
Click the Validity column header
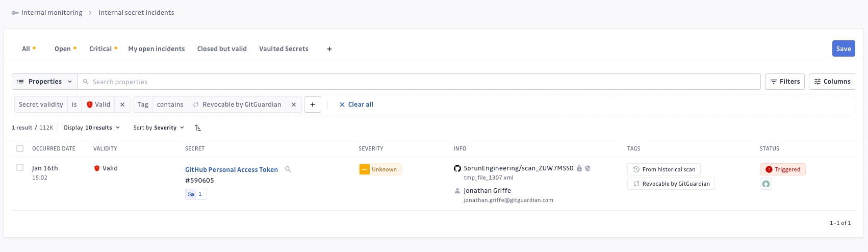coord(105,148)
